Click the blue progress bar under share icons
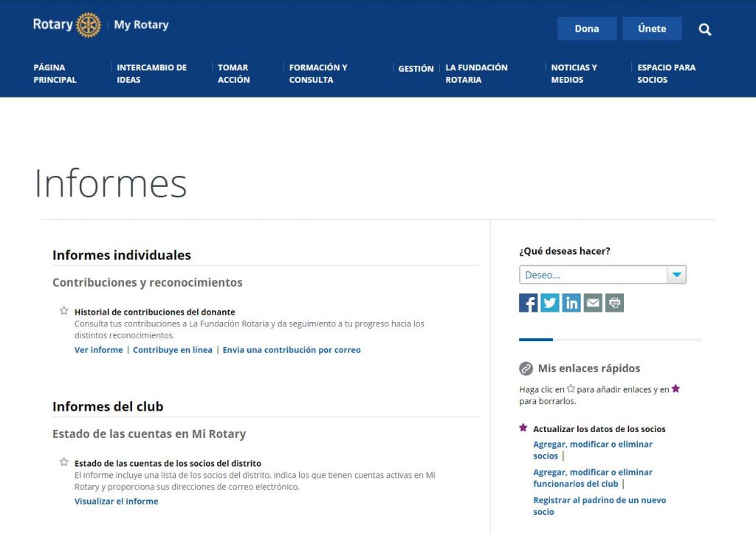The height and width of the screenshot is (534, 756). (535, 340)
